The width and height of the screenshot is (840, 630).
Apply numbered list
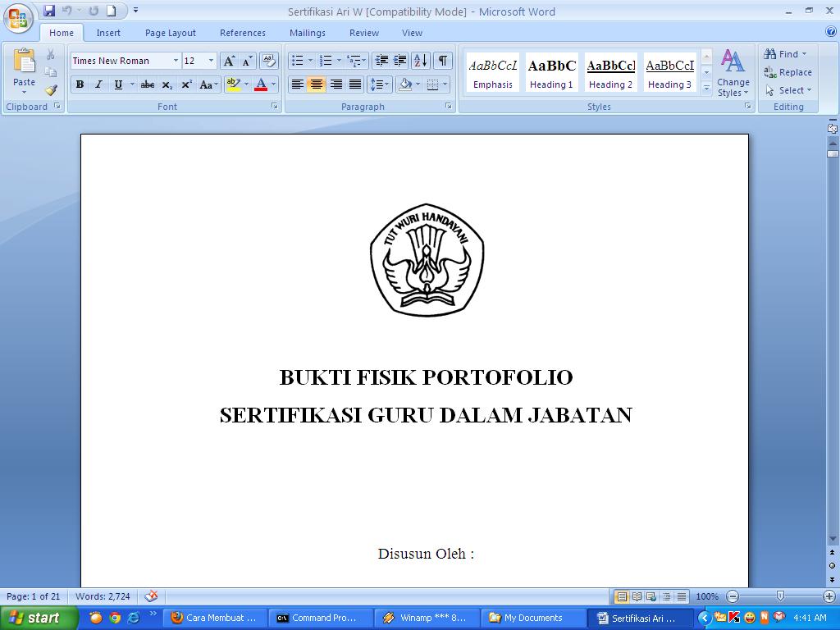(326, 61)
